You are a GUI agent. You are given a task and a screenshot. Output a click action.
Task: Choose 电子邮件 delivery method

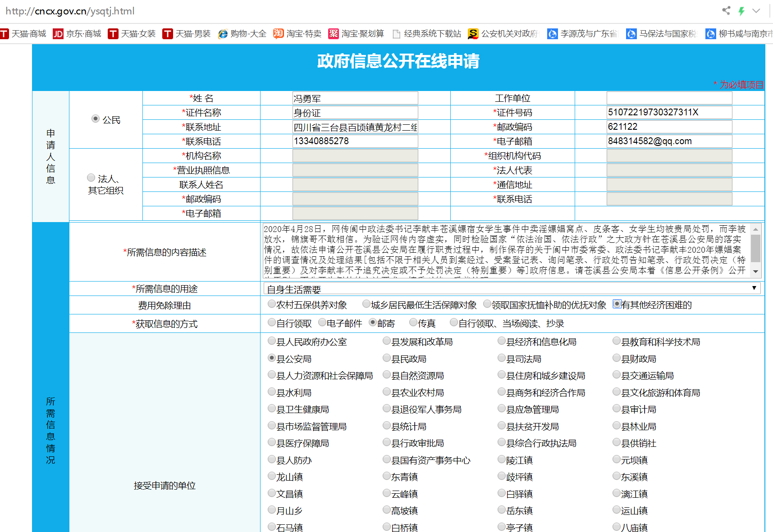pos(322,322)
